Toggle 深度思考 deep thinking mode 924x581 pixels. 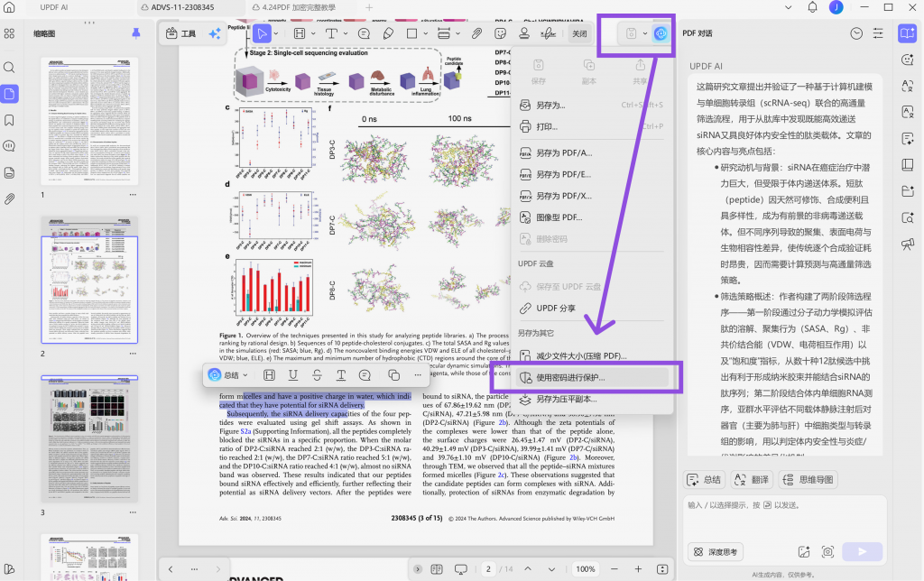point(716,552)
